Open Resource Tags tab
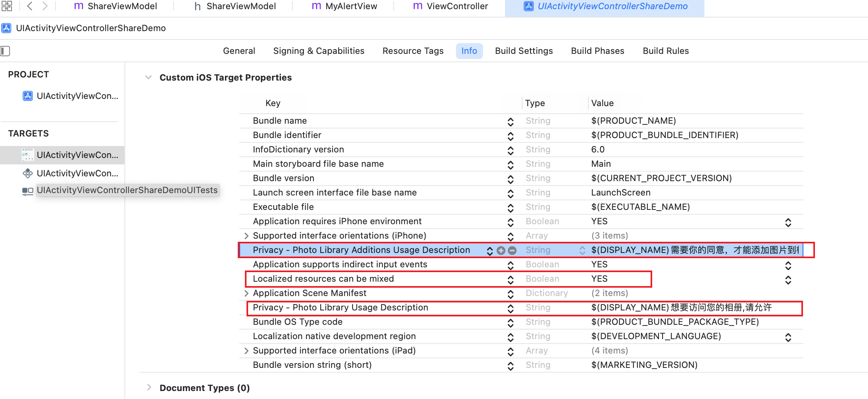This screenshot has height=399, width=868. [413, 51]
